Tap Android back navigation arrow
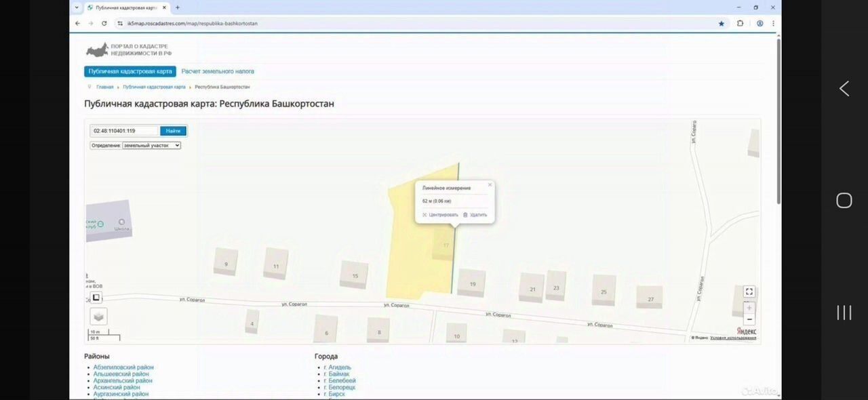The height and width of the screenshot is (400, 868). pyautogui.click(x=844, y=88)
